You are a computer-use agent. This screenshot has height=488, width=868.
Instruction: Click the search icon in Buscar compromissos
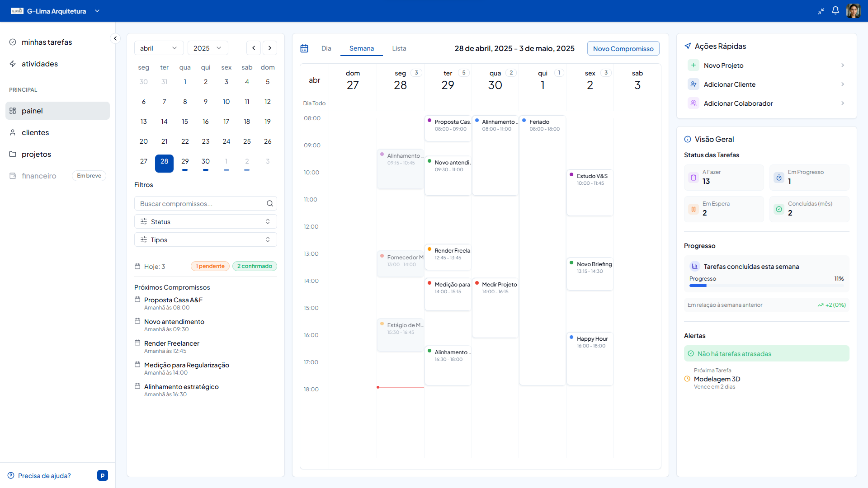coord(270,203)
